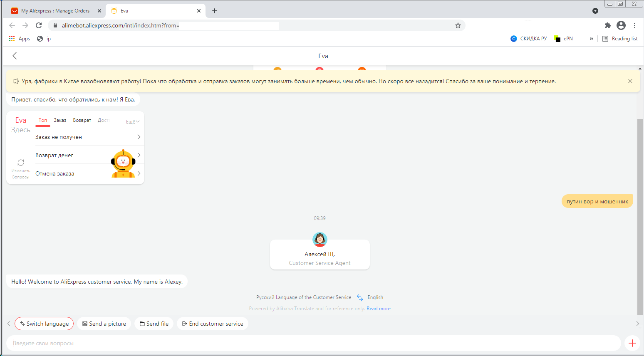Click the Send a picture button
This screenshot has width=644, height=356.
click(104, 324)
